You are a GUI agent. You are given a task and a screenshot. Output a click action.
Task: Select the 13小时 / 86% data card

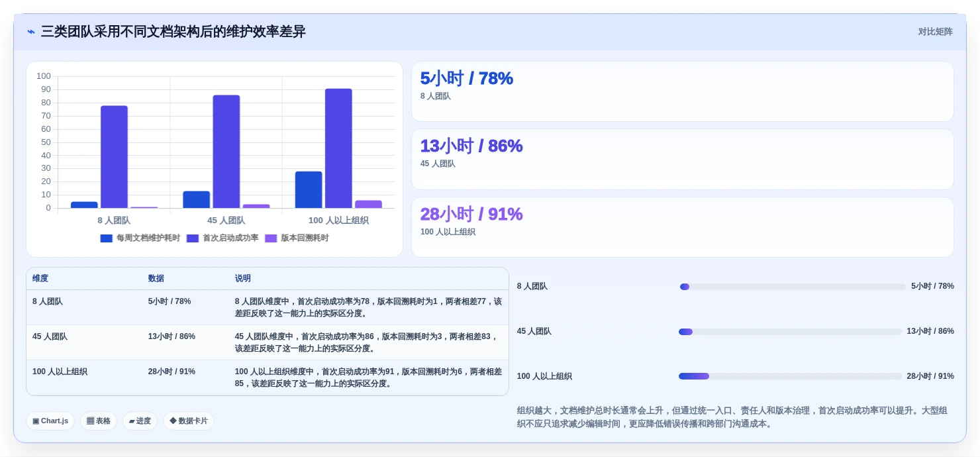[682, 160]
